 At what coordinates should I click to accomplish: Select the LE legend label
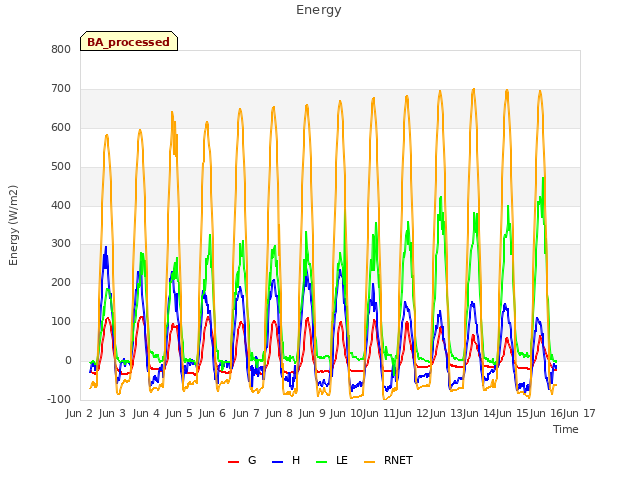click(342, 460)
